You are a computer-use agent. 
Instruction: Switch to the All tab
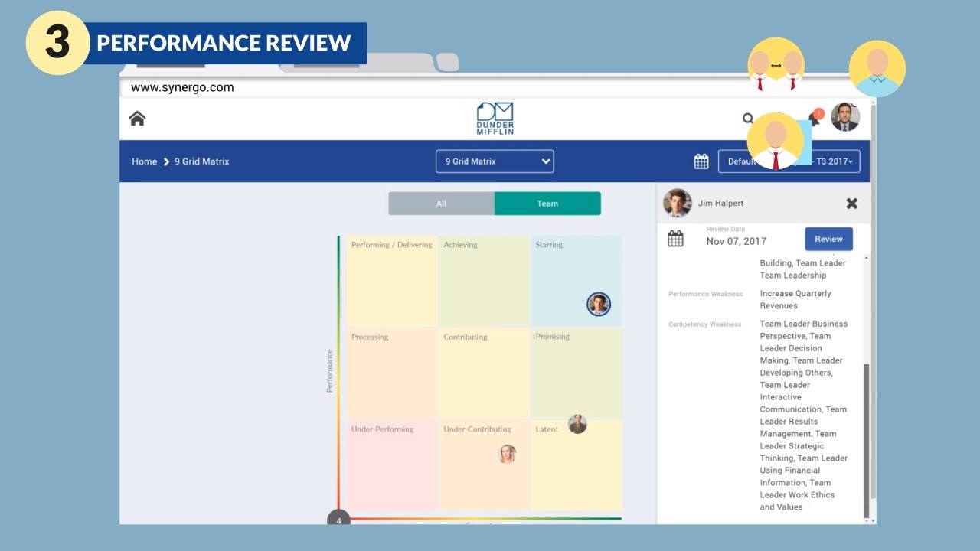[x=441, y=204]
